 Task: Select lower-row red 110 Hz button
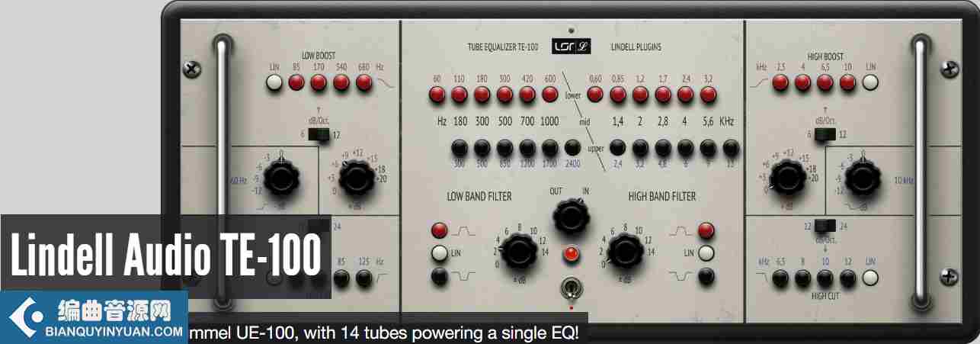[460, 95]
